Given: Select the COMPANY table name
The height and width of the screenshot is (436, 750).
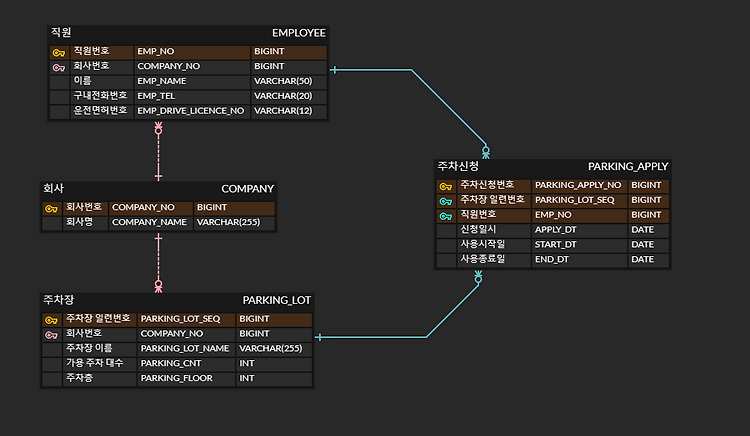Looking at the screenshot, I should [247, 189].
